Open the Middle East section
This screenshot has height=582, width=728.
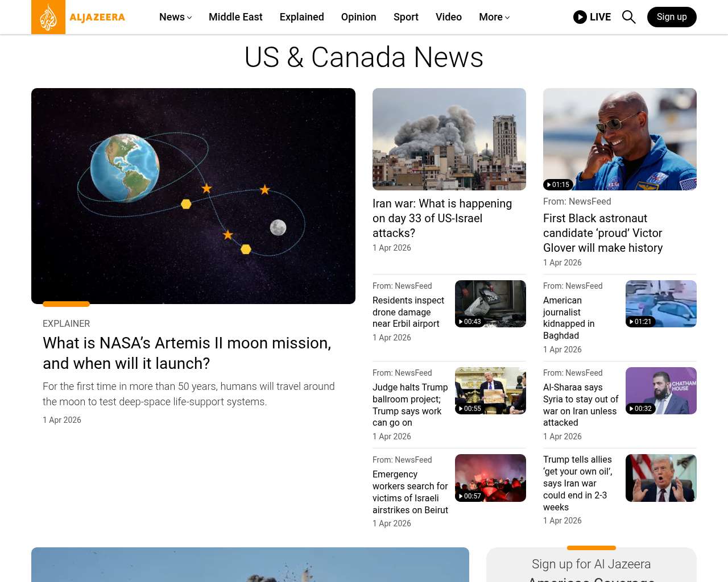click(x=235, y=17)
